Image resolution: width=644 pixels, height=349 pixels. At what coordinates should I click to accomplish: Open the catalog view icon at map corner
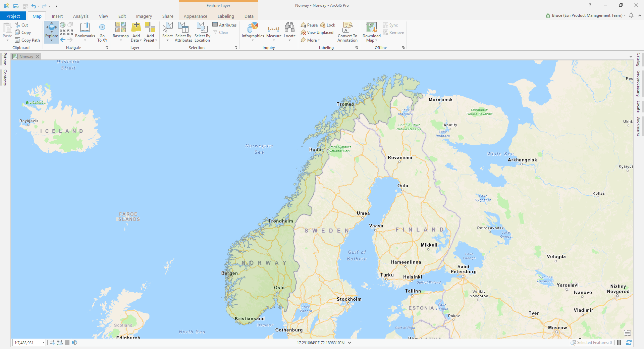(627, 333)
